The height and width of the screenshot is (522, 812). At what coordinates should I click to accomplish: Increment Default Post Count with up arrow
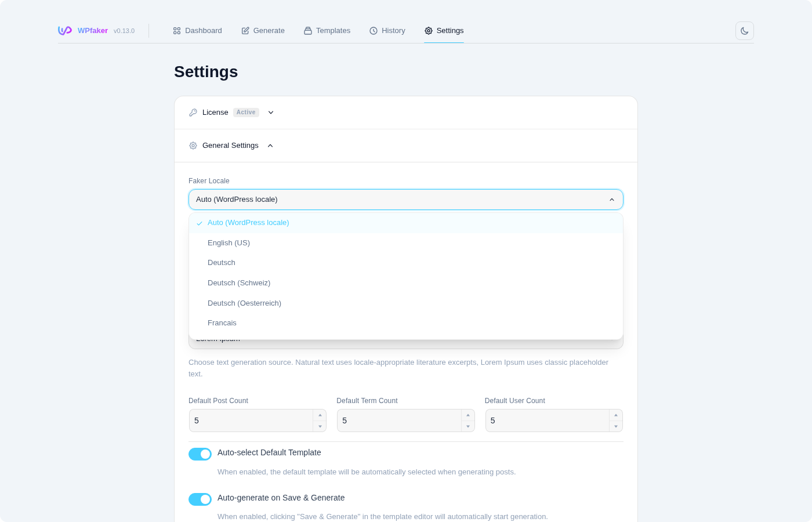point(320,414)
